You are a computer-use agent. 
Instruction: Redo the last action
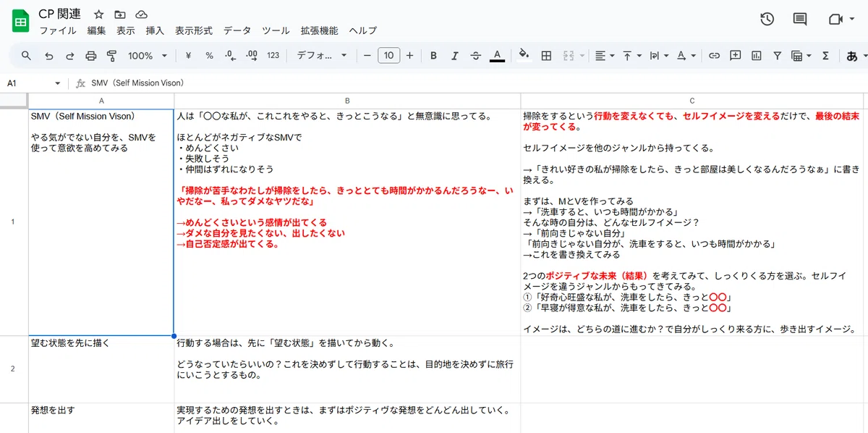(70, 56)
